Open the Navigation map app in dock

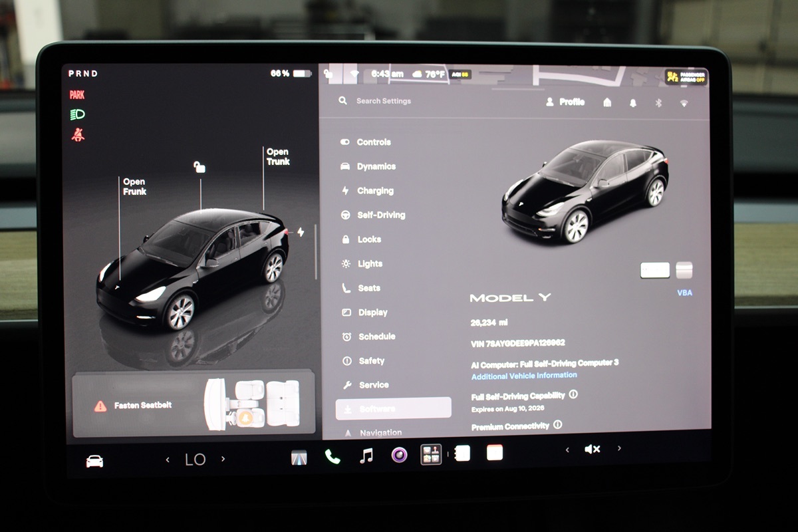299,457
